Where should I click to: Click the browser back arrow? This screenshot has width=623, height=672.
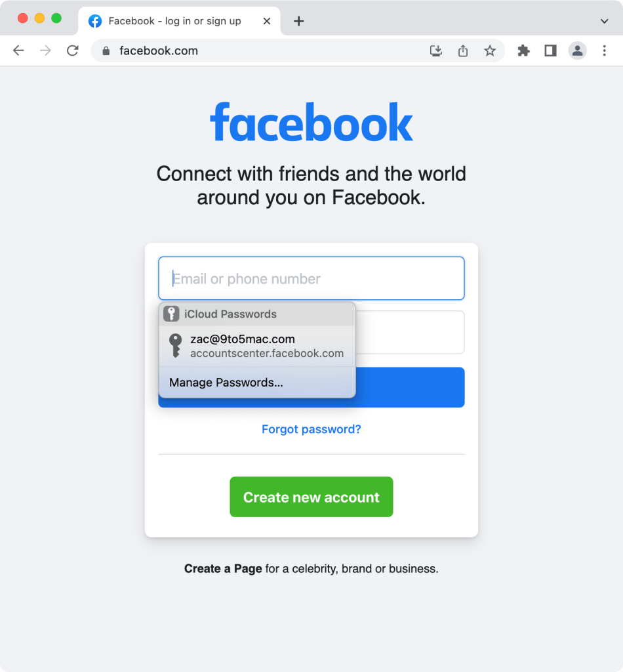tap(18, 51)
